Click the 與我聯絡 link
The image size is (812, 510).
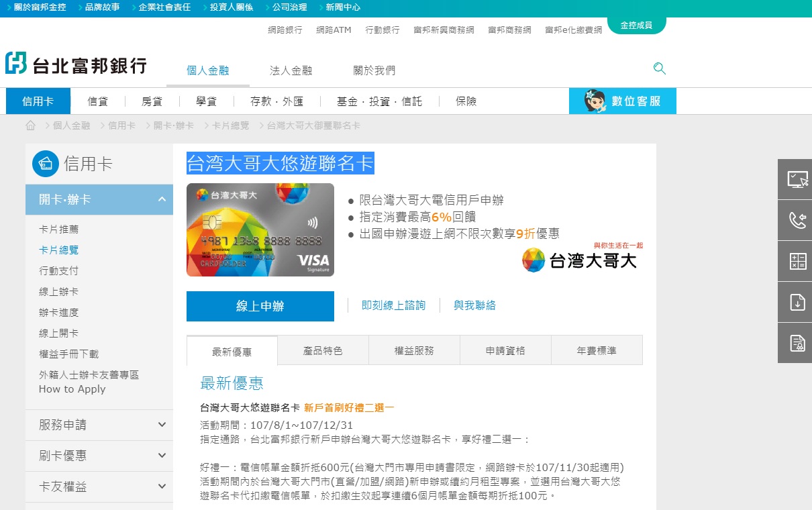point(475,305)
